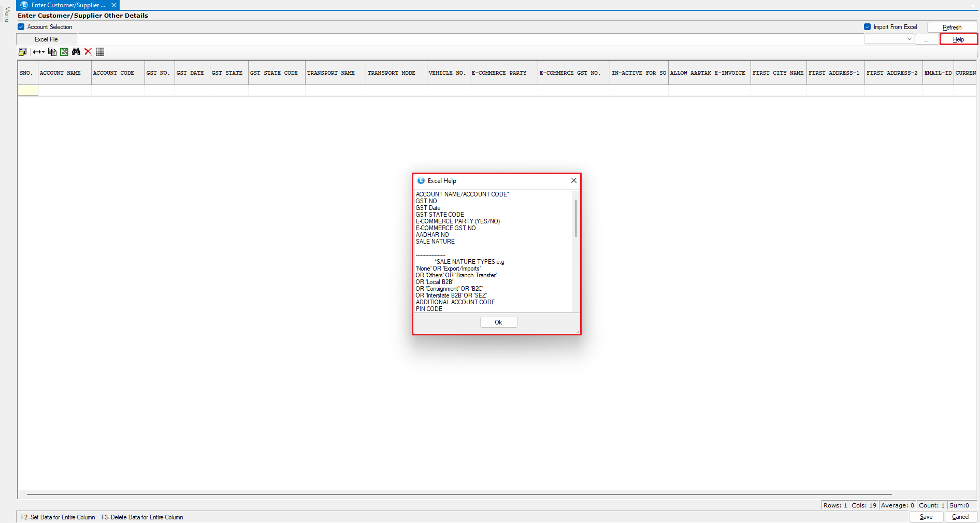Click the binoculars find icon
The width and height of the screenshot is (980, 523).
point(76,52)
